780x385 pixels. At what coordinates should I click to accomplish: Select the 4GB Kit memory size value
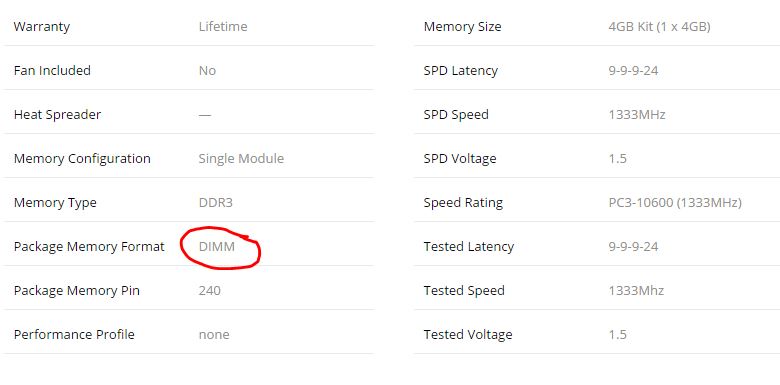(659, 26)
